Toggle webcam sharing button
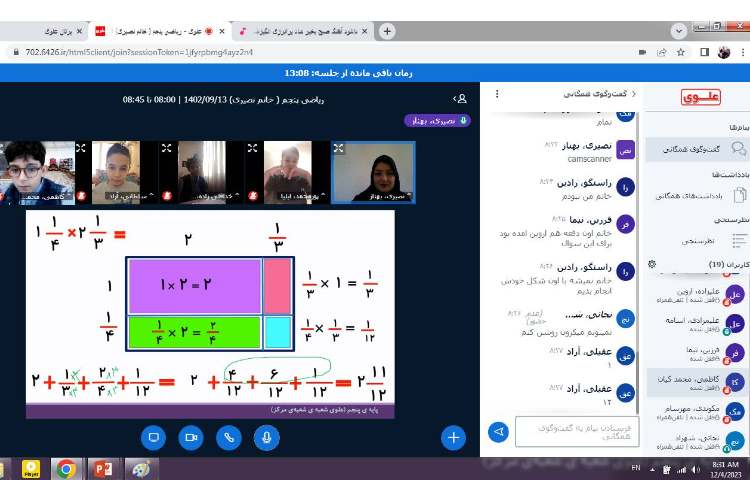Screen dimensions: 750x480 pyautogui.click(x=191, y=437)
